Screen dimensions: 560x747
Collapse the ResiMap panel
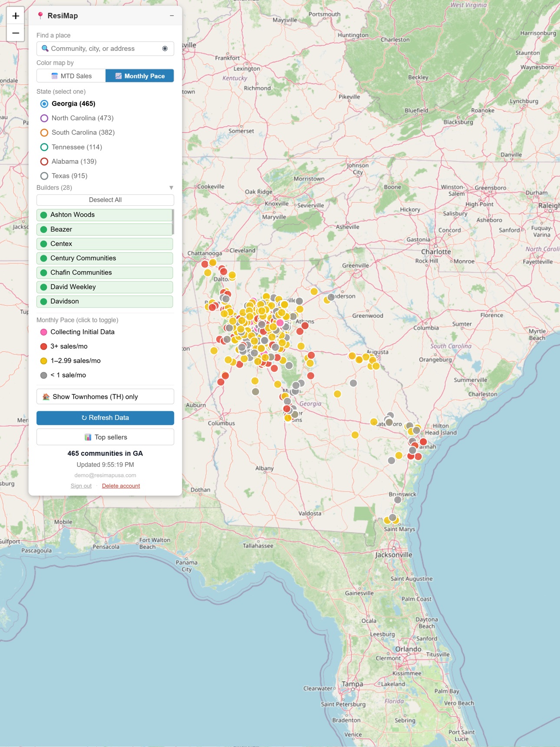coord(172,16)
